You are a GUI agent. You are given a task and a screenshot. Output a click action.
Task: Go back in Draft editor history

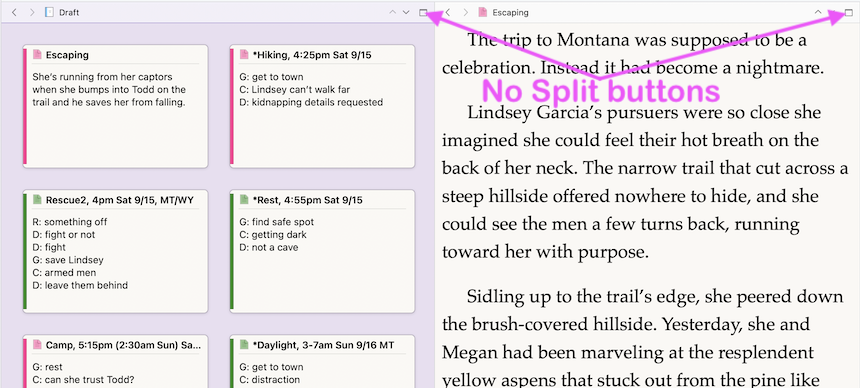14,12
